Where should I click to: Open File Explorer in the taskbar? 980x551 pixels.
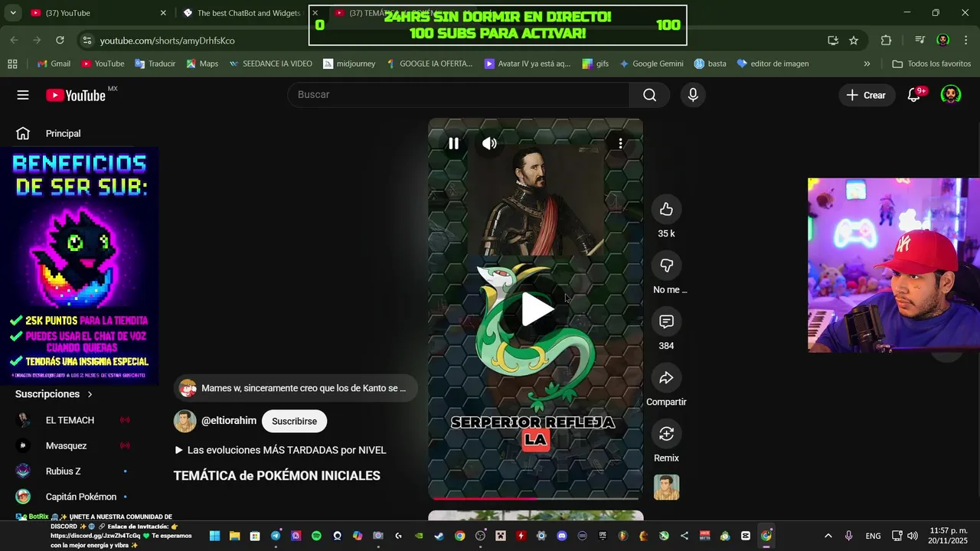(235, 536)
